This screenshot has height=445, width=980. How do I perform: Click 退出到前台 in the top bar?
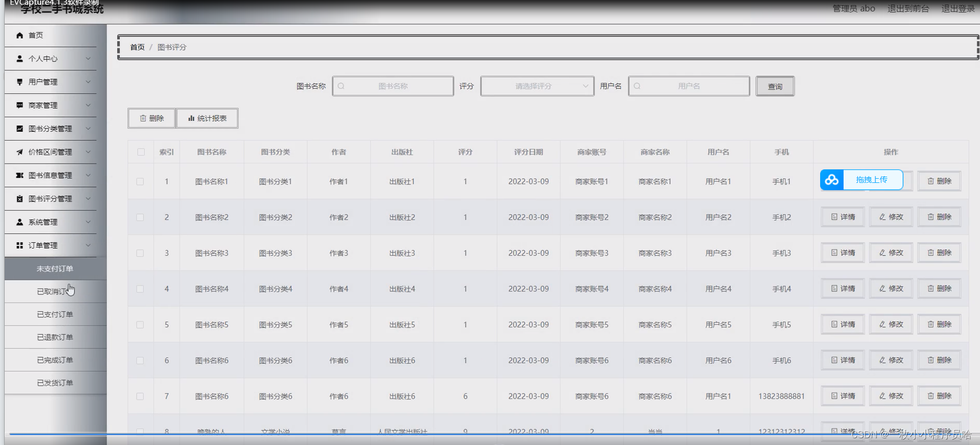pos(908,8)
